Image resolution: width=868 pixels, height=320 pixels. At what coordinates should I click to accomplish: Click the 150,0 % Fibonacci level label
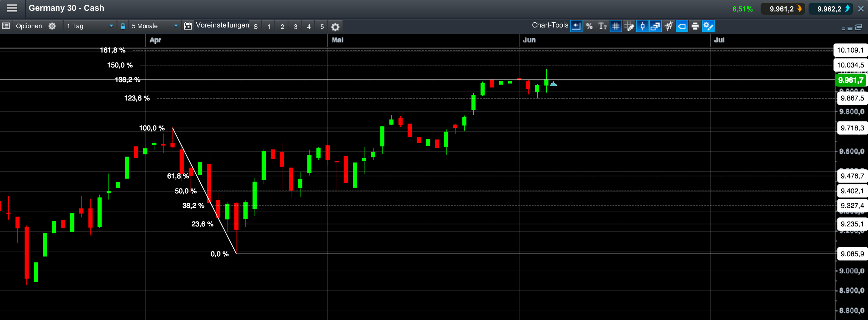click(x=120, y=65)
